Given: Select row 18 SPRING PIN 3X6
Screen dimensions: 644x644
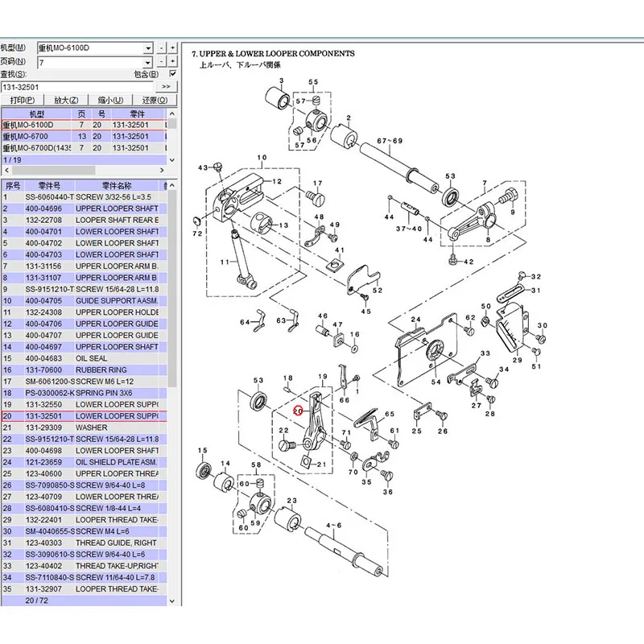Looking at the screenshot, I should (84, 393).
